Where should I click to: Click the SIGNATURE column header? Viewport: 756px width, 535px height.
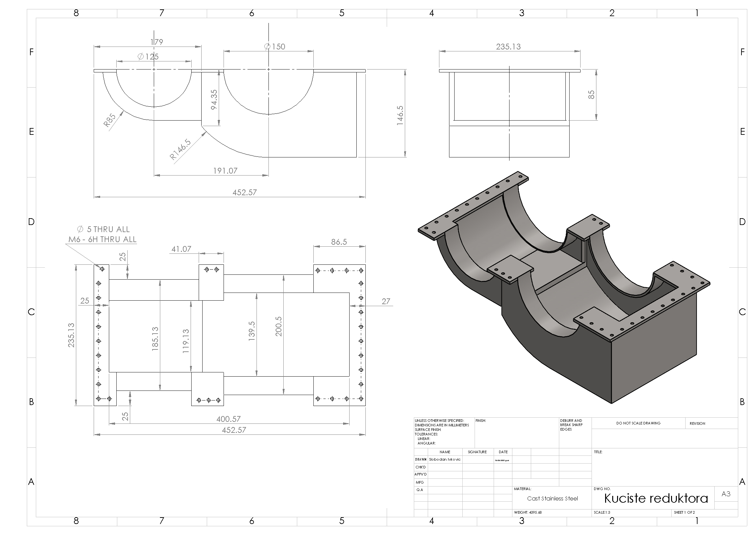point(477,452)
